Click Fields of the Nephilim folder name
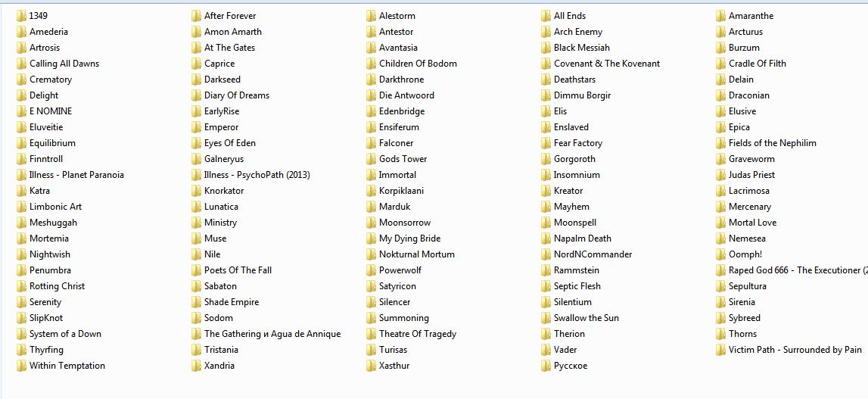This screenshot has width=868, height=399. [x=773, y=143]
